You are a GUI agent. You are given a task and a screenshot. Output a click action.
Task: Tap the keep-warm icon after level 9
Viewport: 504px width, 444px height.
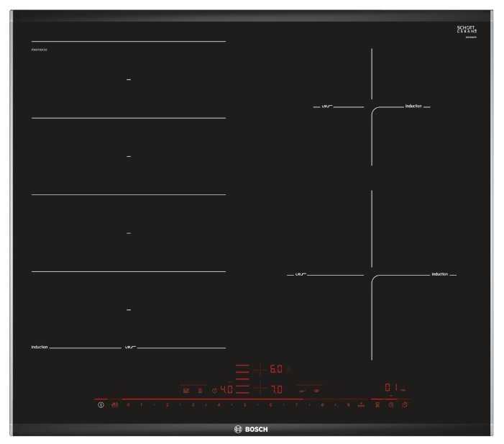coord(360,405)
